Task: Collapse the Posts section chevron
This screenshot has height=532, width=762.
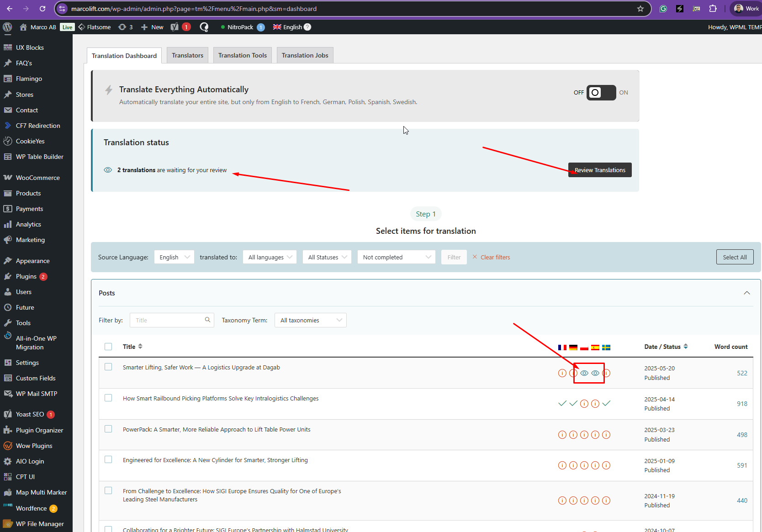Action: pos(747,293)
